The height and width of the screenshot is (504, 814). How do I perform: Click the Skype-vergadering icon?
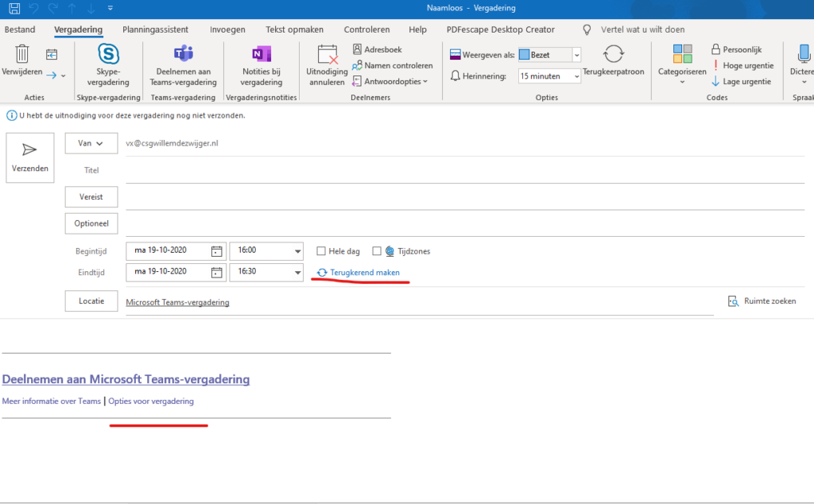(x=108, y=54)
